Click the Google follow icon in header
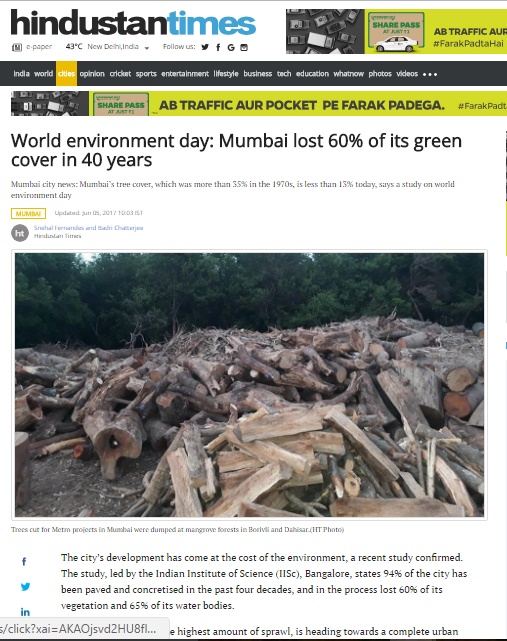The width and height of the screenshot is (507, 641). [x=231, y=47]
